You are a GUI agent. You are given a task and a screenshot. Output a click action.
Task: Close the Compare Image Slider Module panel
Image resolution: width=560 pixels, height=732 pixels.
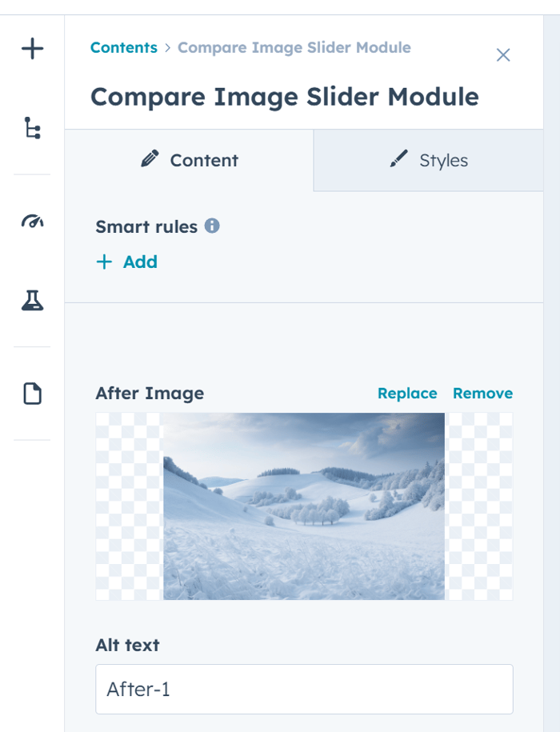pyautogui.click(x=503, y=55)
